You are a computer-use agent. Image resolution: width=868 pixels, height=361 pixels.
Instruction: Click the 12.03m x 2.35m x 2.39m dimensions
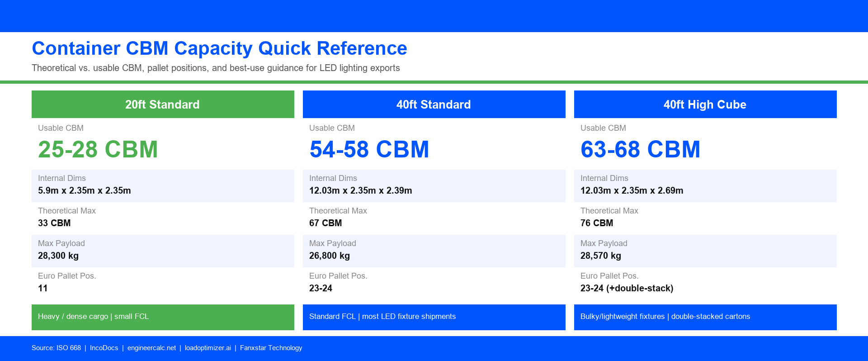[361, 190]
